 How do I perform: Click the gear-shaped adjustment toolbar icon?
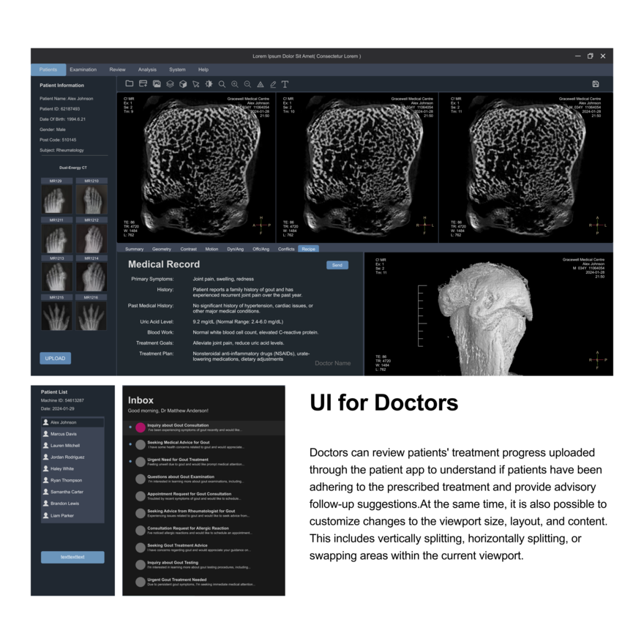[209, 83]
